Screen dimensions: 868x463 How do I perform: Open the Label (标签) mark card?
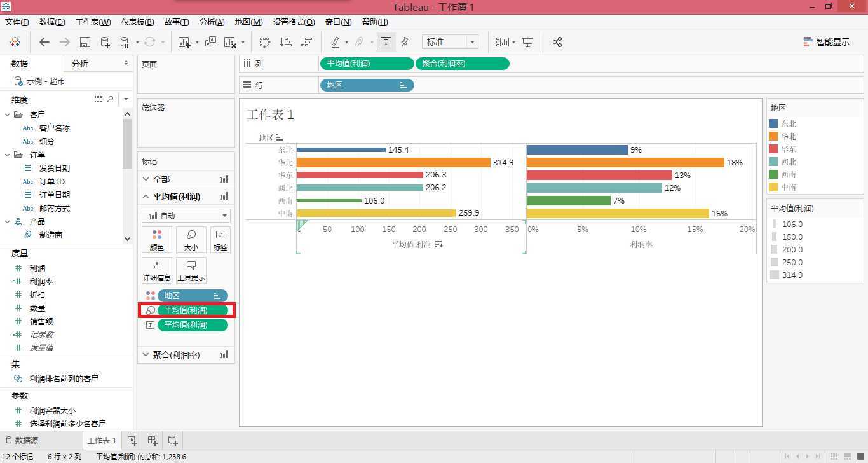click(x=220, y=239)
